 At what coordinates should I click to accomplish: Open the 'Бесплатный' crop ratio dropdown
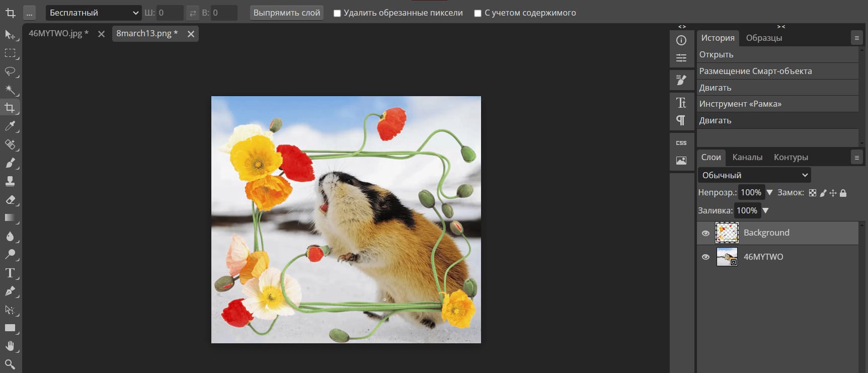[x=94, y=13]
